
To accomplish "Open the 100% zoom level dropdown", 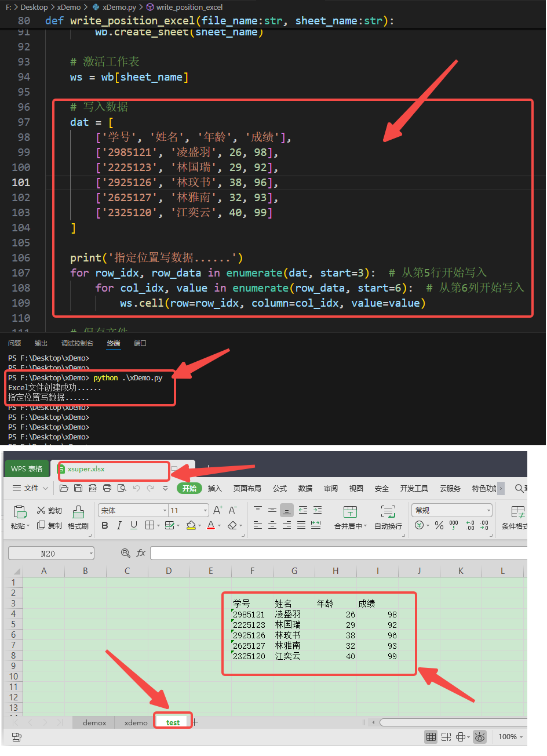I will click(x=510, y=737).
